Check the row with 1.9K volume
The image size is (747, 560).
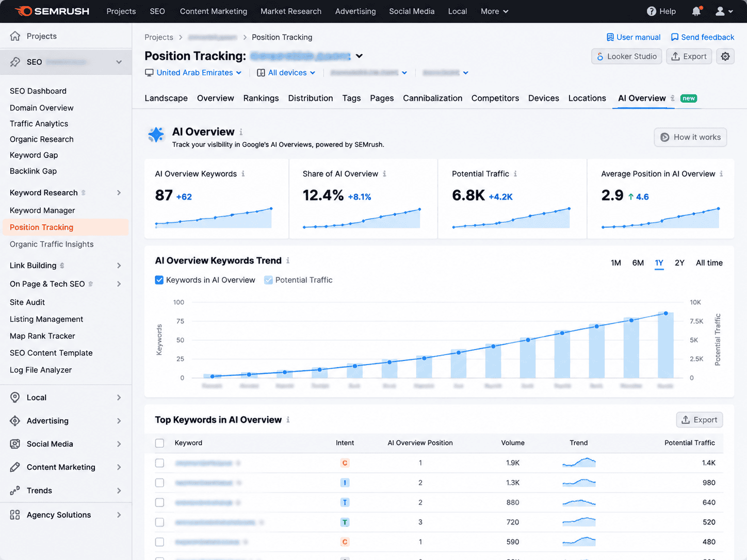tap(159, 463)
